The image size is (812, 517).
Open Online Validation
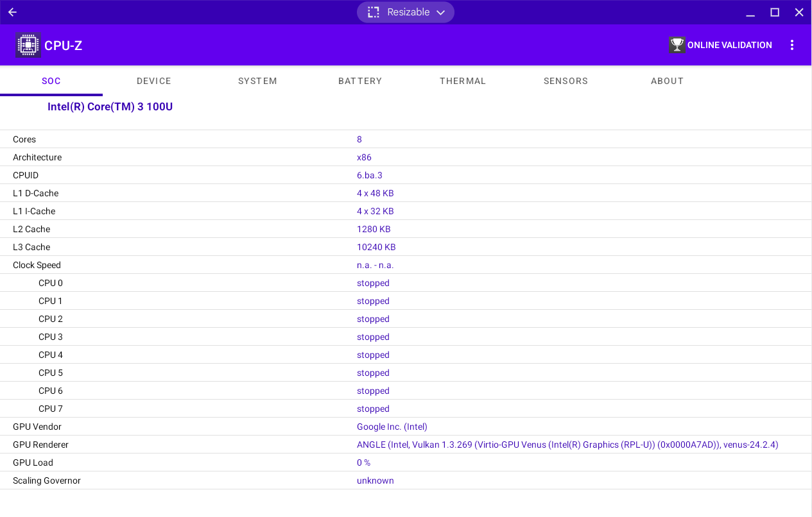(x=721, y=45)
